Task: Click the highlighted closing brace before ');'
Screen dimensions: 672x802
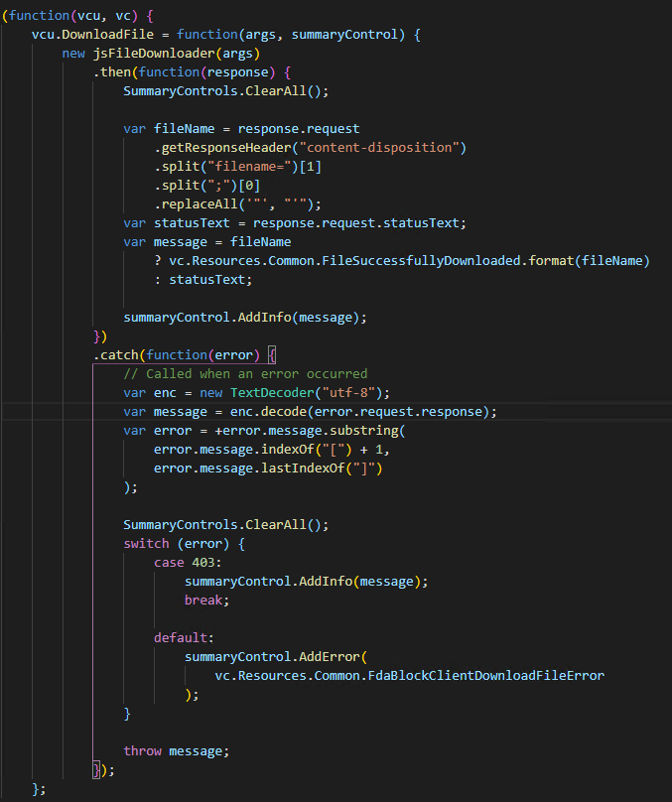Action: pos(96,770)
